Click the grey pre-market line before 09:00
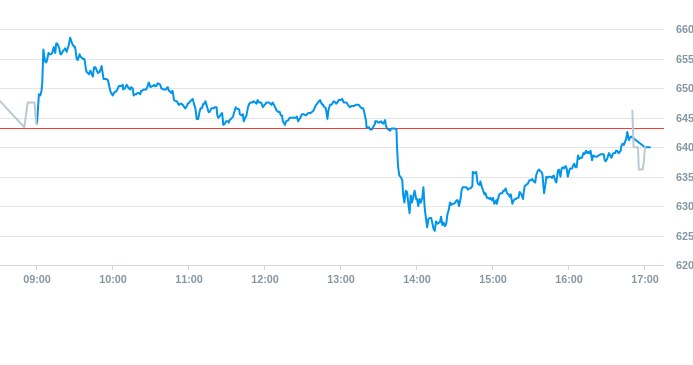Image resolution: width=693 pixels, height=365 pixels. (18, 115)
